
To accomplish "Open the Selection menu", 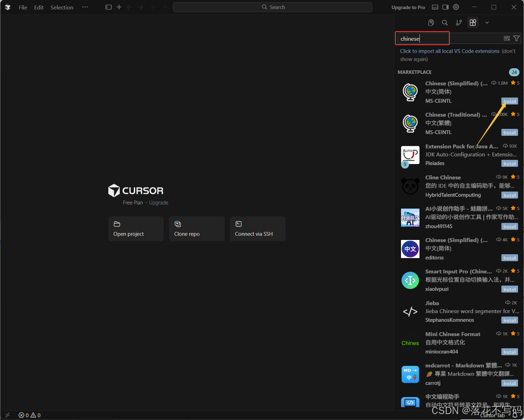I will 62,7.
